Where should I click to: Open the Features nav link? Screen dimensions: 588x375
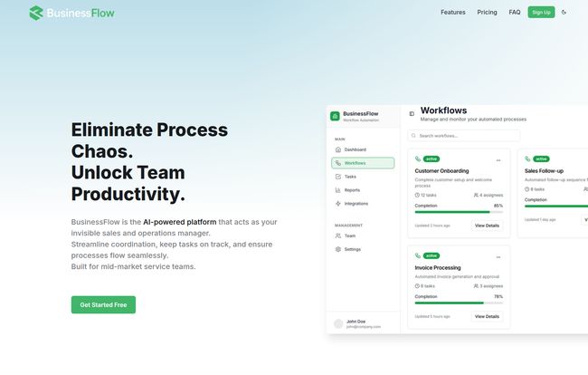point(453,13)
